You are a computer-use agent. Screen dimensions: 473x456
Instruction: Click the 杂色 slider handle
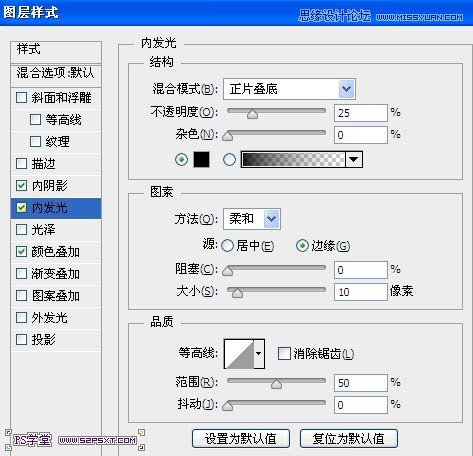pos(228,136)
